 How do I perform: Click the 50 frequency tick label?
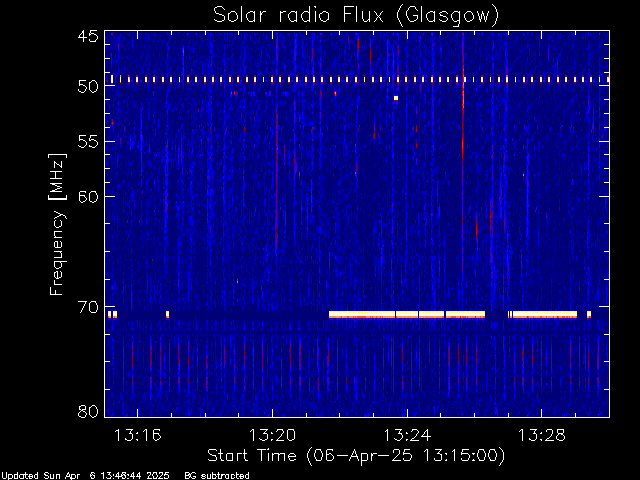88,86
